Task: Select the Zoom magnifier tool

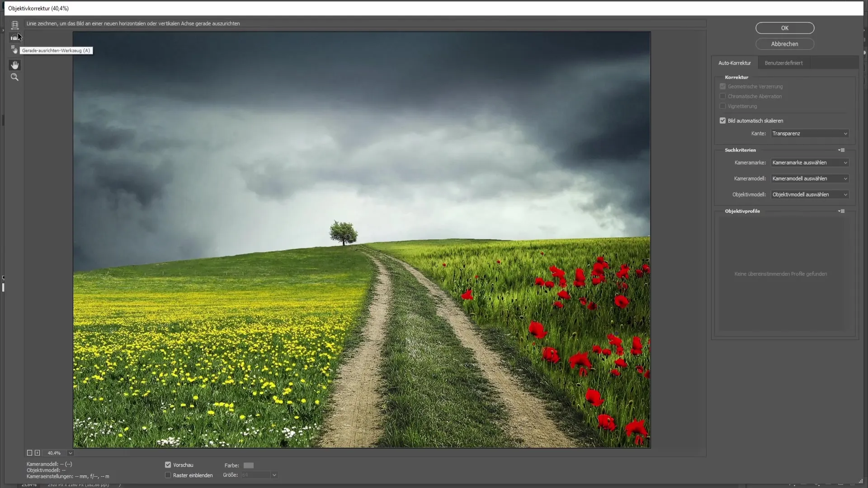Action: [14, 77]
